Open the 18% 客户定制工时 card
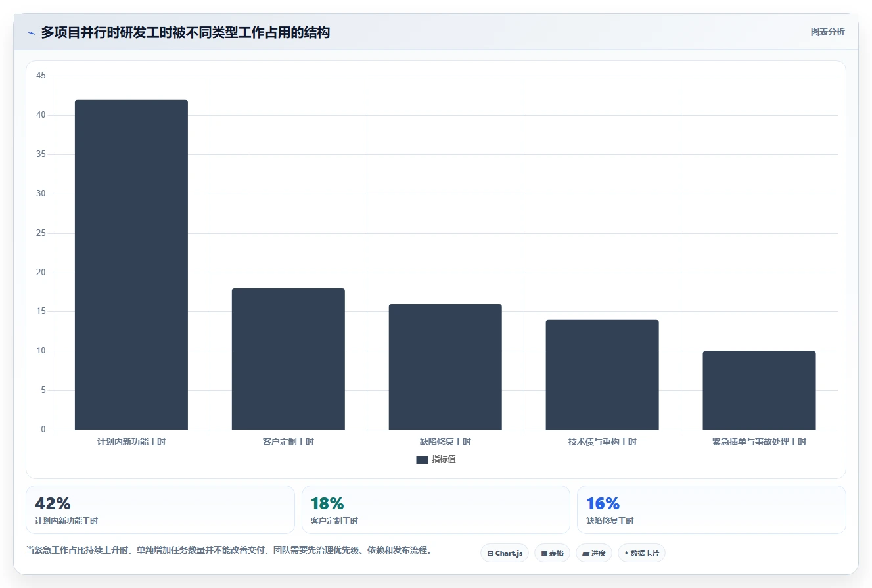 click(x=436, y=510)
